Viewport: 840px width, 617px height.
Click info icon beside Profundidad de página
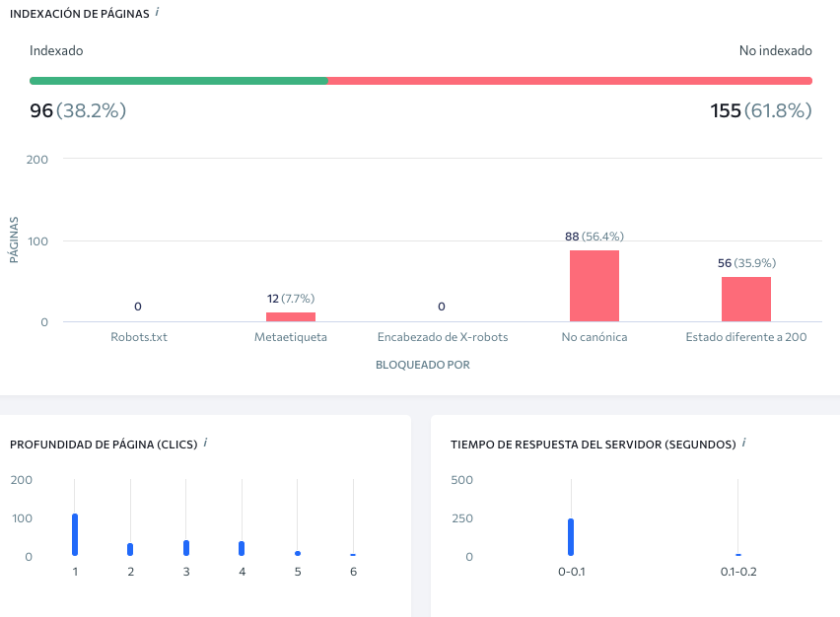(205, 443)
